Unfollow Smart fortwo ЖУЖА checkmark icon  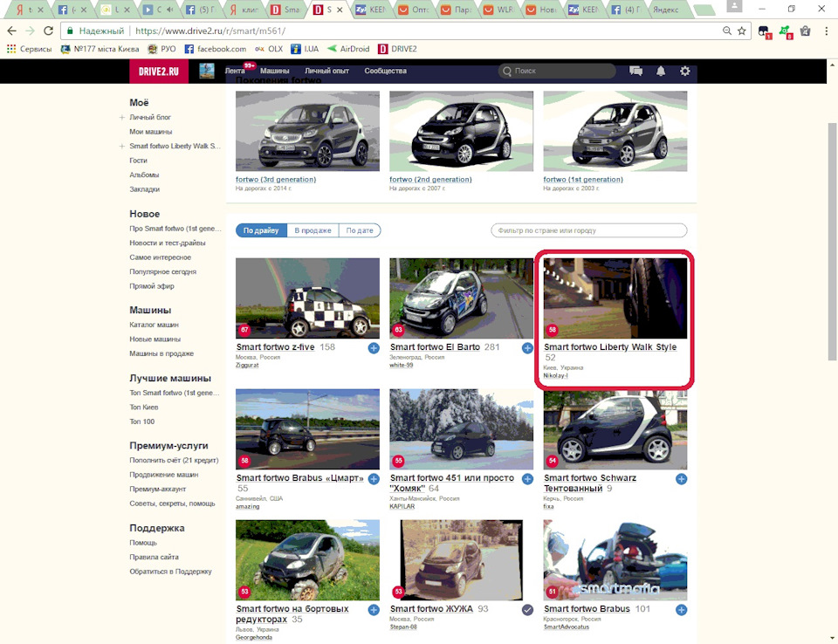527,610
